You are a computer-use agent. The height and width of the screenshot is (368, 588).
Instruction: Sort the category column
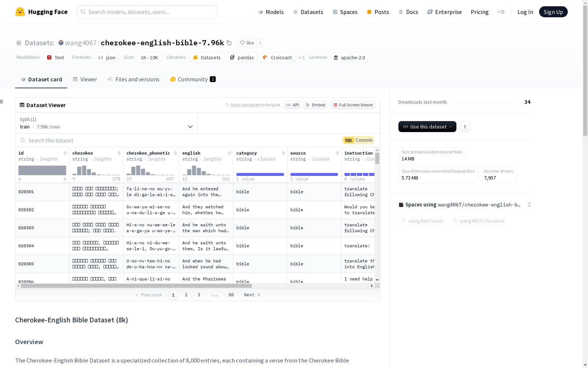pos(283,153)
